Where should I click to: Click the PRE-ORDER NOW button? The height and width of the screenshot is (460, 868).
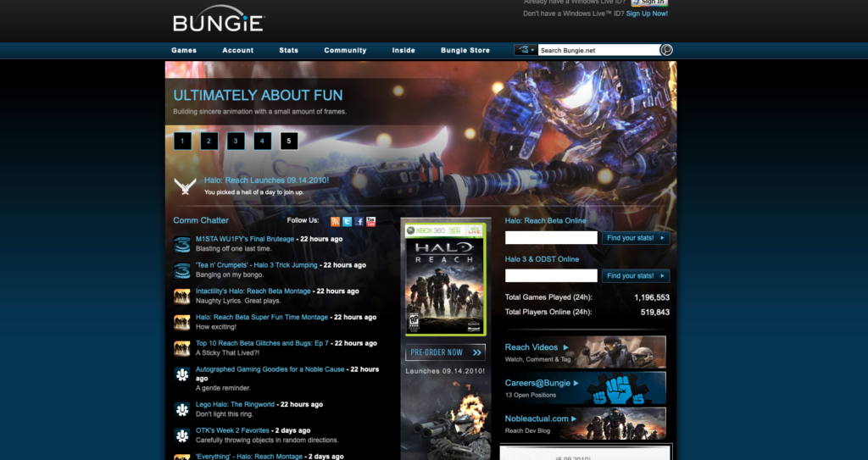click(446, 352)
